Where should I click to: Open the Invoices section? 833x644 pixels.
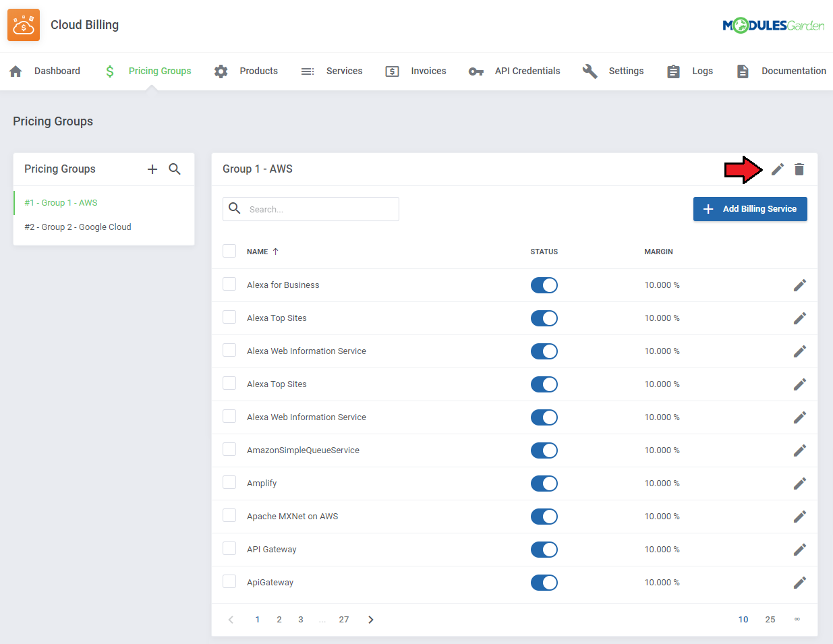pyautogui.click(x=429, y=71)
